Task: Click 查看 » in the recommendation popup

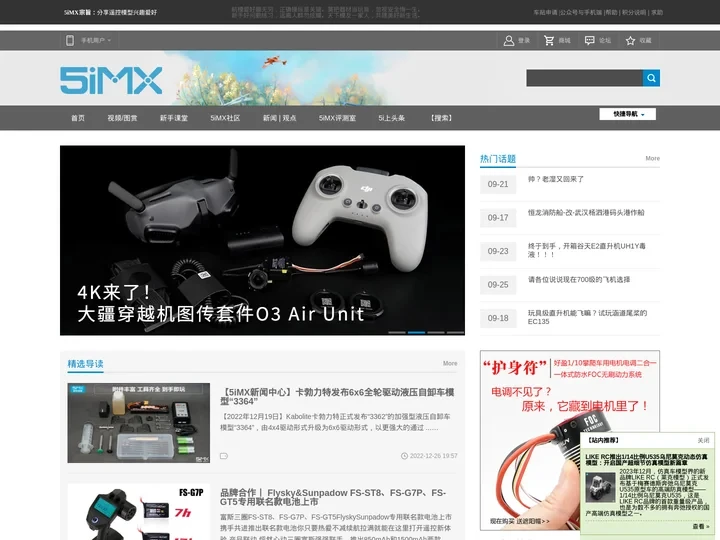Action: click(x=701, y=527)
